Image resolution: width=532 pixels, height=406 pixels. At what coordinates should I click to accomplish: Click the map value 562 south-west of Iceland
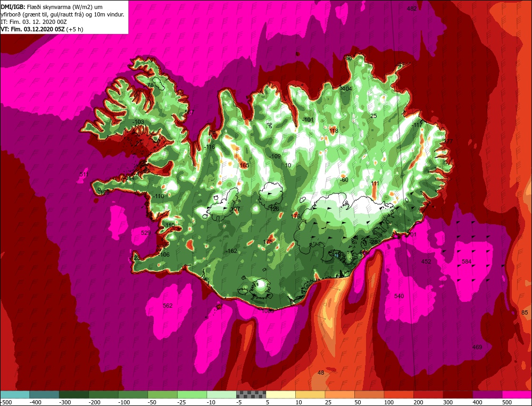pos(168,306)
